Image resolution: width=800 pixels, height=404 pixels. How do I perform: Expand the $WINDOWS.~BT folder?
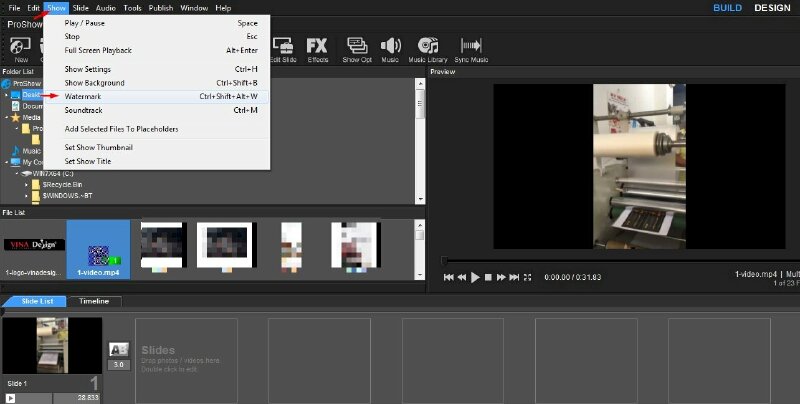27,196
